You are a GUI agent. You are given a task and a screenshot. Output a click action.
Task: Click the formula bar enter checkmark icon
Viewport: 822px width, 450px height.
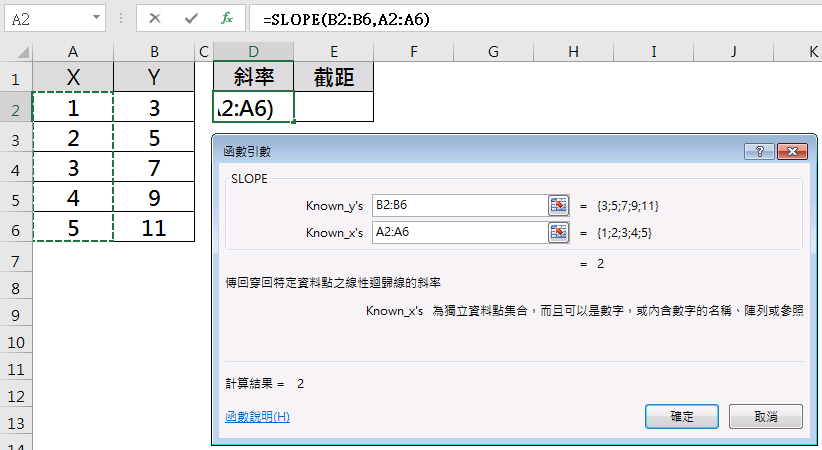click(x=190, y=18)
